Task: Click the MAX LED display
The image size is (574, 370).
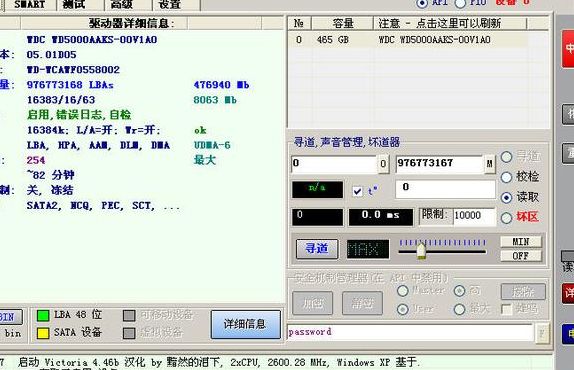Action: 368,249
